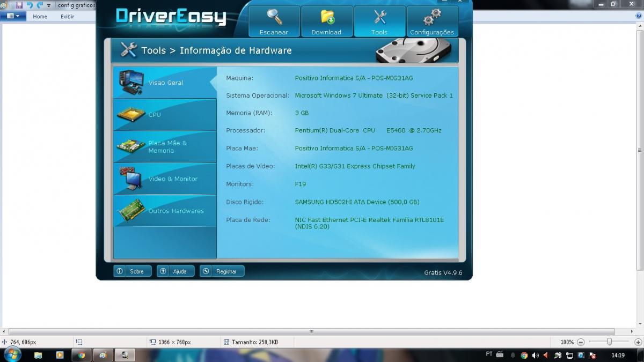Open the Configurações tab
Image resolution: width=644 pixels, height=362 pixels.
(432, 21)
